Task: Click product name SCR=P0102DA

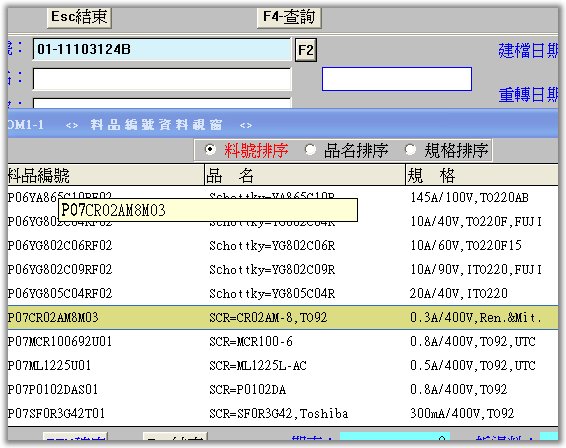Action: click(248, 390)
